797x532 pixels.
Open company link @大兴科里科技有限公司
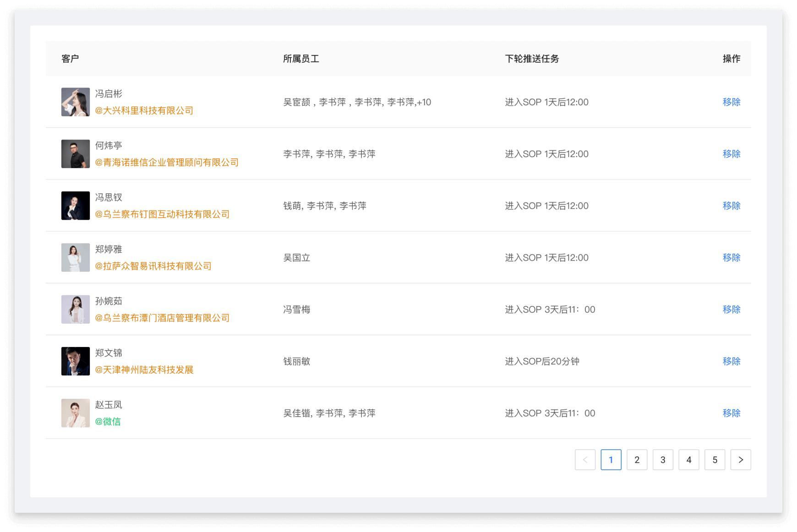tap(144, 110)
